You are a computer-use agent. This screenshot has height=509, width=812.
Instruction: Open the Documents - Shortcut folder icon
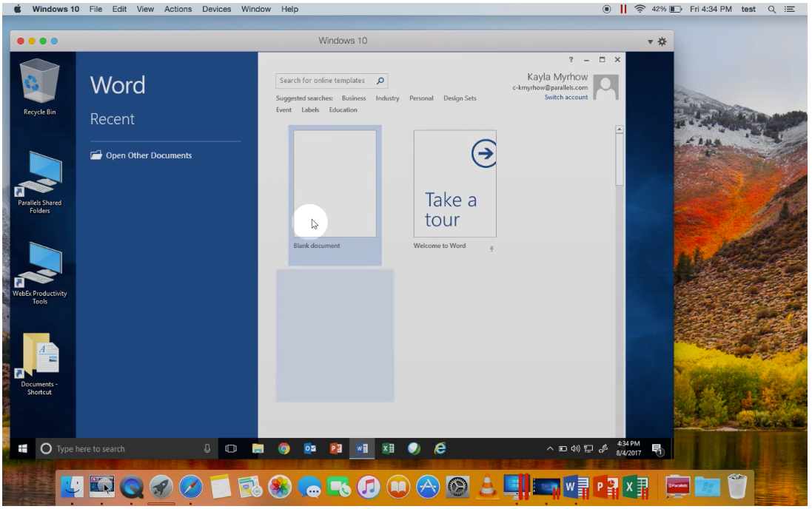click(x=39, y=363)
